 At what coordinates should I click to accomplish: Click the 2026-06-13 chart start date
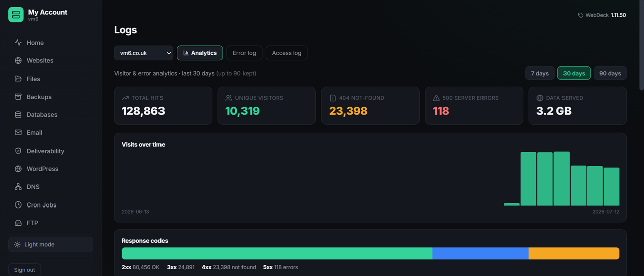pos(135,212)
